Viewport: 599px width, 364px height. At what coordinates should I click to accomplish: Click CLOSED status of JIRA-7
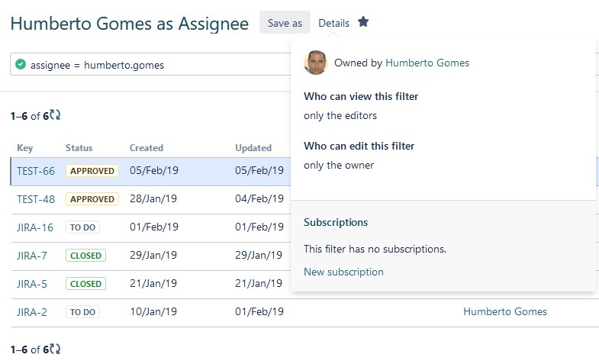point(85,256)
